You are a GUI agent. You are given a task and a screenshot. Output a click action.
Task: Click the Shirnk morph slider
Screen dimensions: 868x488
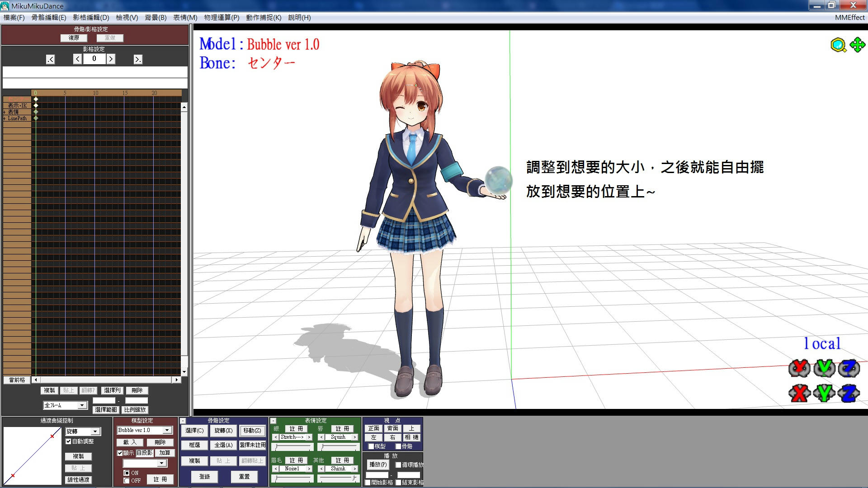338,478
